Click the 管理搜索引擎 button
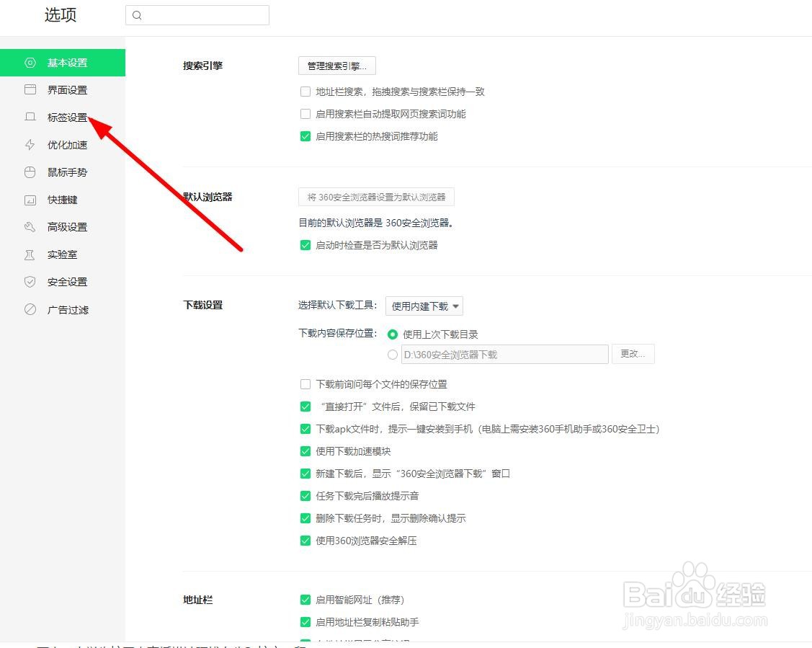812x648 pixels. coord(336,66)
